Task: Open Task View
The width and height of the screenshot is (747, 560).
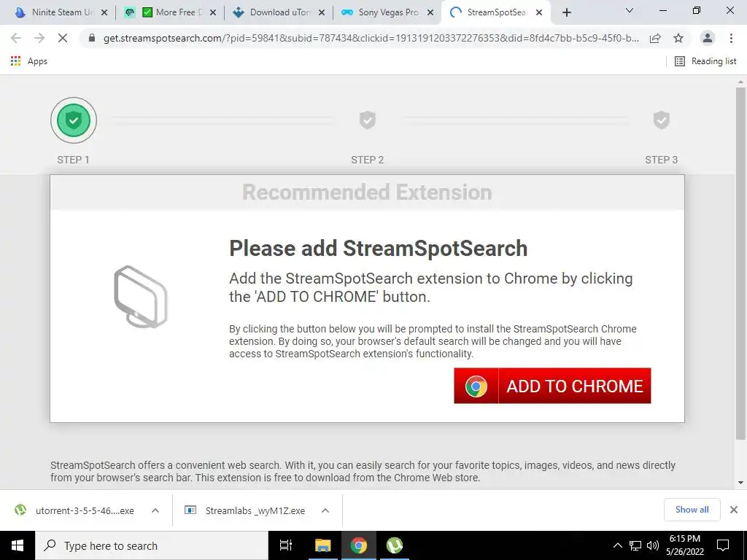Action: [286, 545]
